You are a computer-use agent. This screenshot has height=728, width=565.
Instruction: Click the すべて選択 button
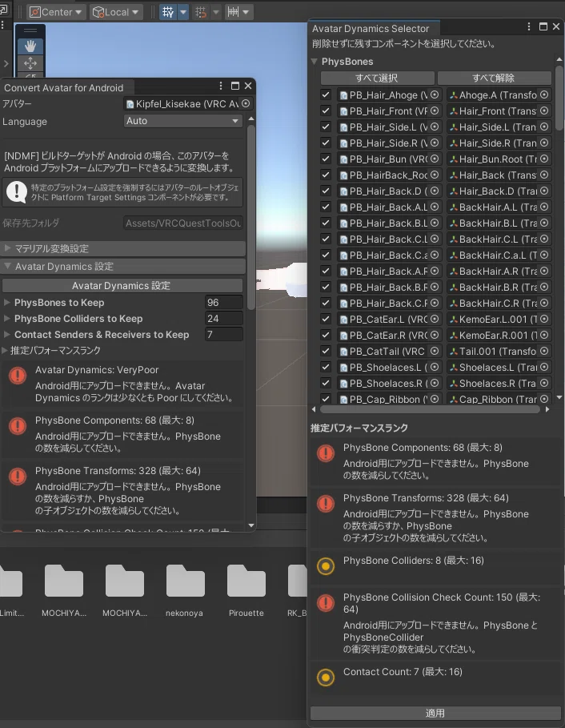point(377,78)
